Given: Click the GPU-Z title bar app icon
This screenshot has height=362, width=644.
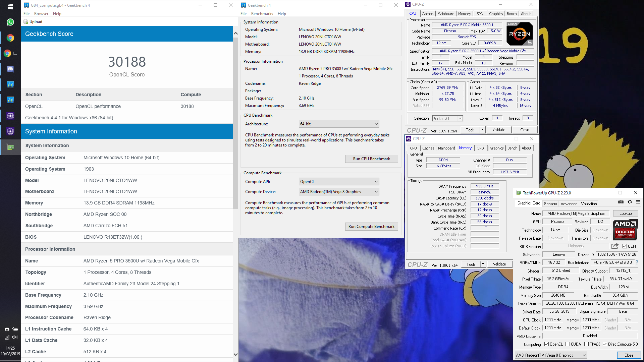Looking at the screenshot, I should coord(519,193).
